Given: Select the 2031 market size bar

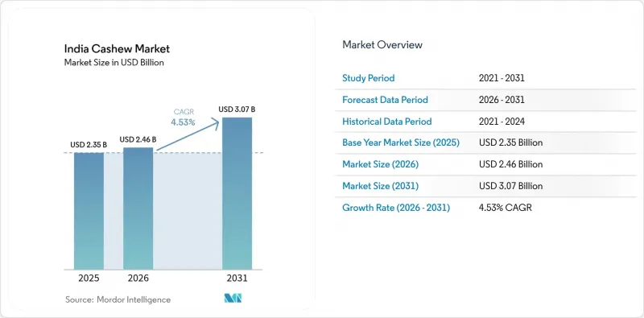Looking at the screenshot, I should [x=237, y=193].
